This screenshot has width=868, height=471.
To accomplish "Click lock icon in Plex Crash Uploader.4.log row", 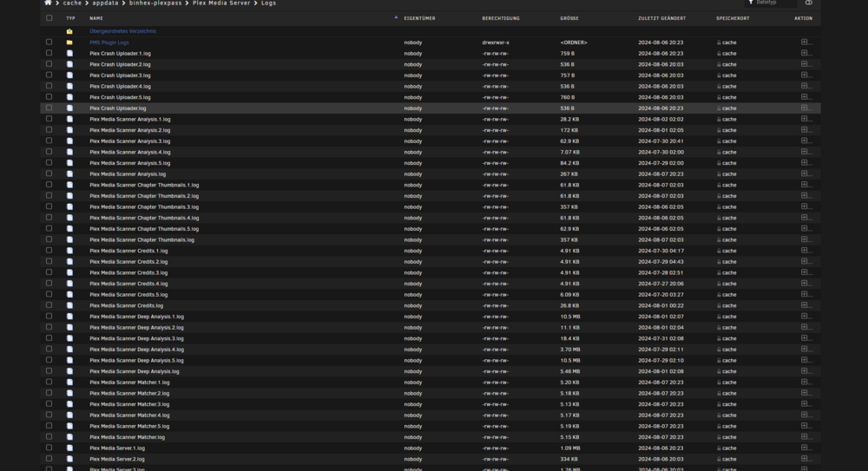I will [719, 87].
